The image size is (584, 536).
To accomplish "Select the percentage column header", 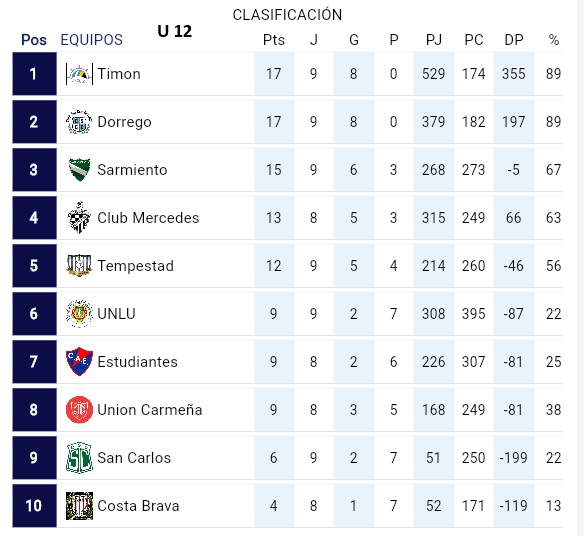I will [x=554, y=40].
